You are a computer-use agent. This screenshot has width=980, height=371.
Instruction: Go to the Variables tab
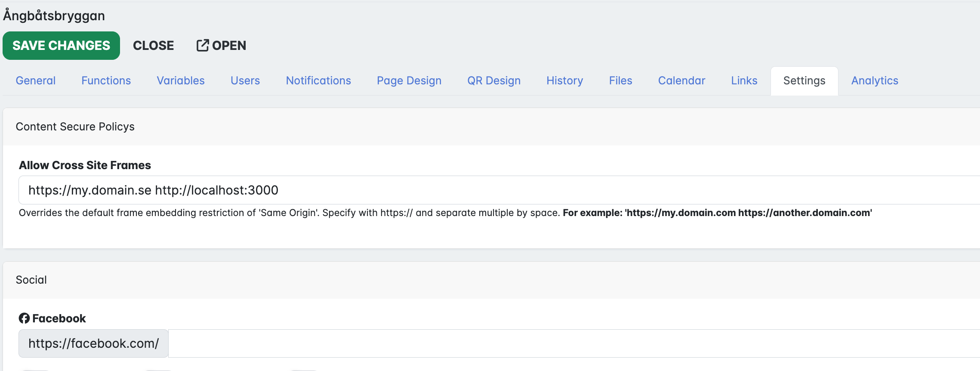tap(181, 81)
